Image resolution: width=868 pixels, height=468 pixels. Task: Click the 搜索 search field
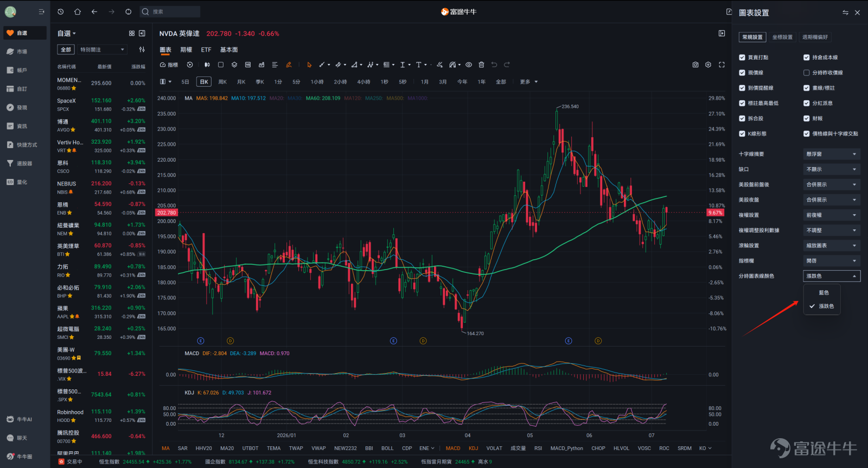170,11
